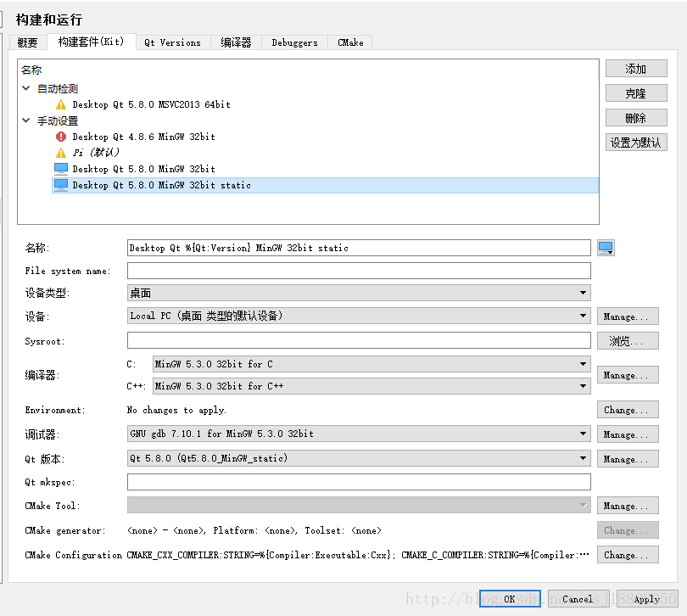Open the 调试器 debugger dropdown

358,434
